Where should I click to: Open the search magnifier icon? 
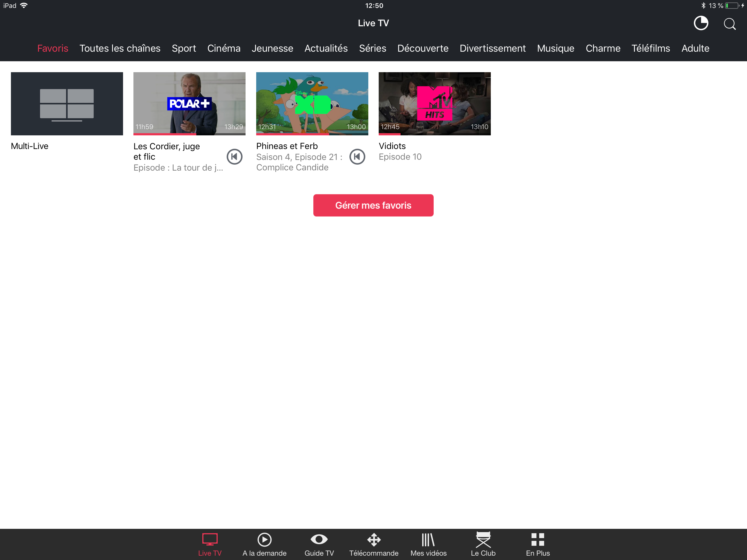click(x=730, y=24)
